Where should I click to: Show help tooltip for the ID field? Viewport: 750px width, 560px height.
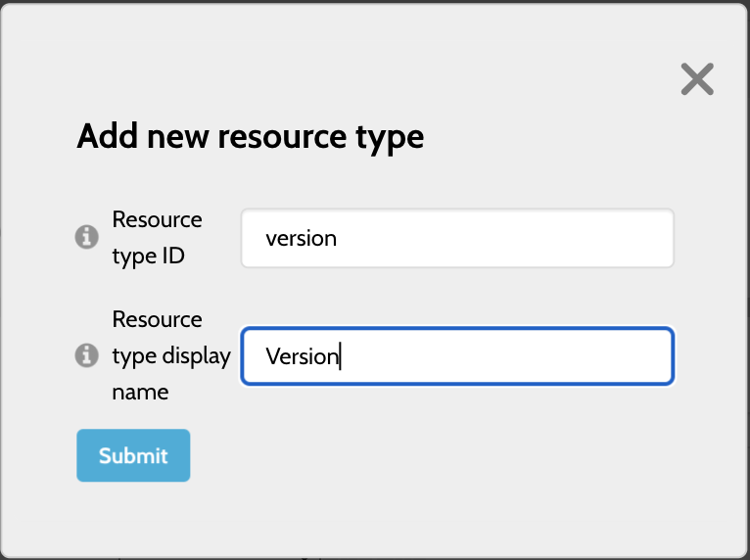(x=86, y=237)
